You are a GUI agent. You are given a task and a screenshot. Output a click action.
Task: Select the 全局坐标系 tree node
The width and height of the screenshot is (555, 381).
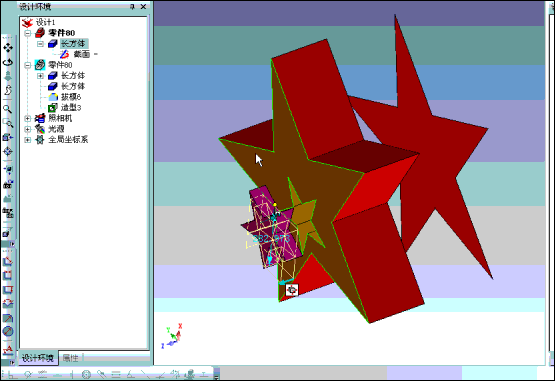pos(68,139)
